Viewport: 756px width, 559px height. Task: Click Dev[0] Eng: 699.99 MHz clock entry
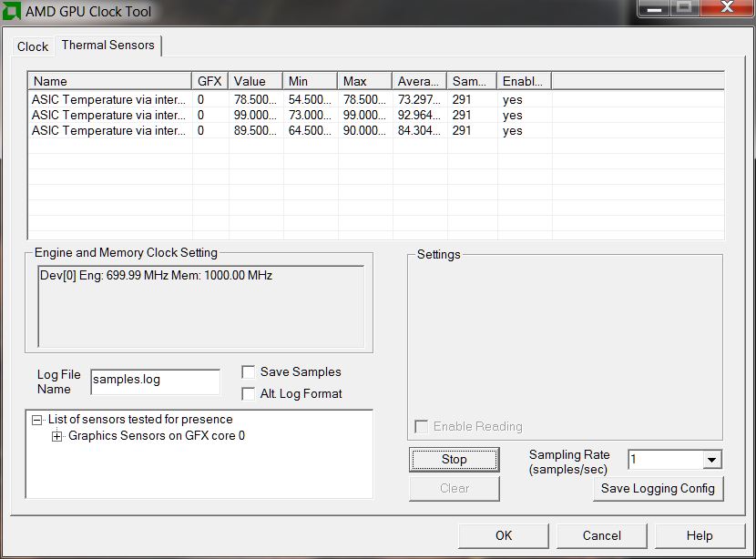point(157,276)
